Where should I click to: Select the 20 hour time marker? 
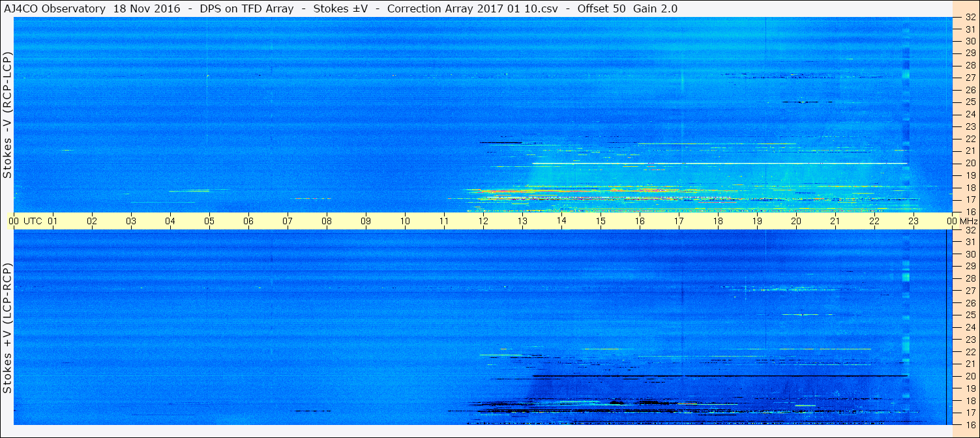tap(797, 221)
